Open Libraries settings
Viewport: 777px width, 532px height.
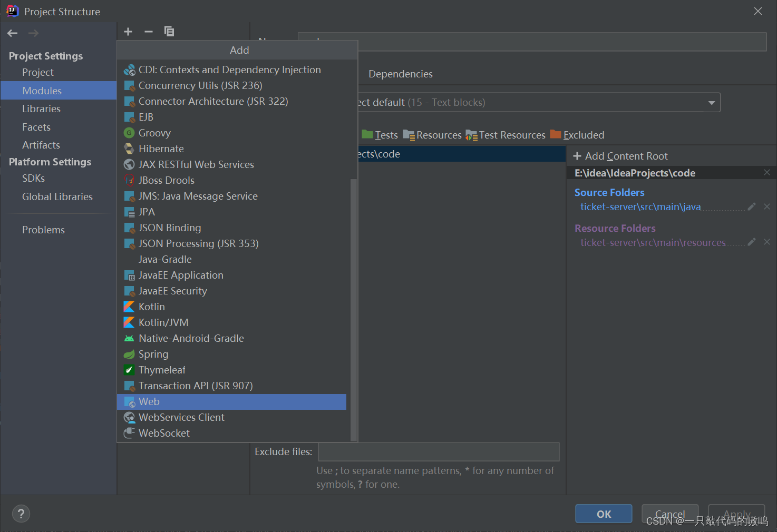click(x=59, y=109)
